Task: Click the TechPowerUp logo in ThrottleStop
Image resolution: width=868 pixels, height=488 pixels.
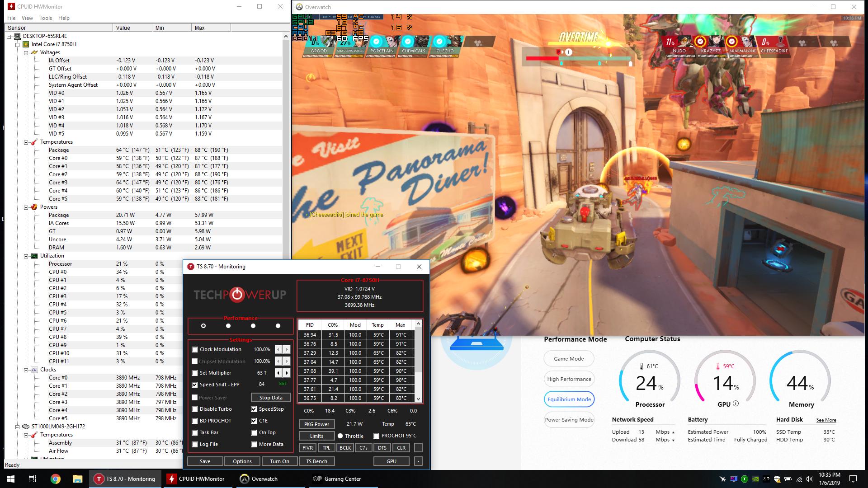Action: click(x=240, y=295)
